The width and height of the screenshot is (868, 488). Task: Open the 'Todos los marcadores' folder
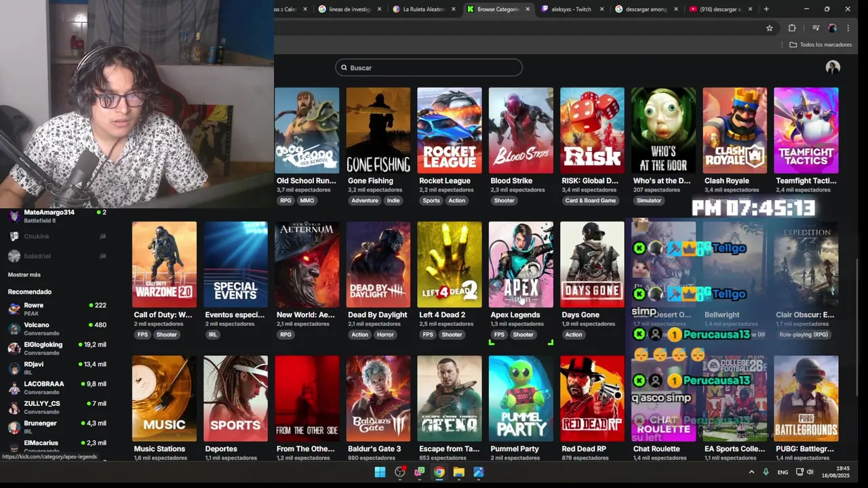(821, 45)
